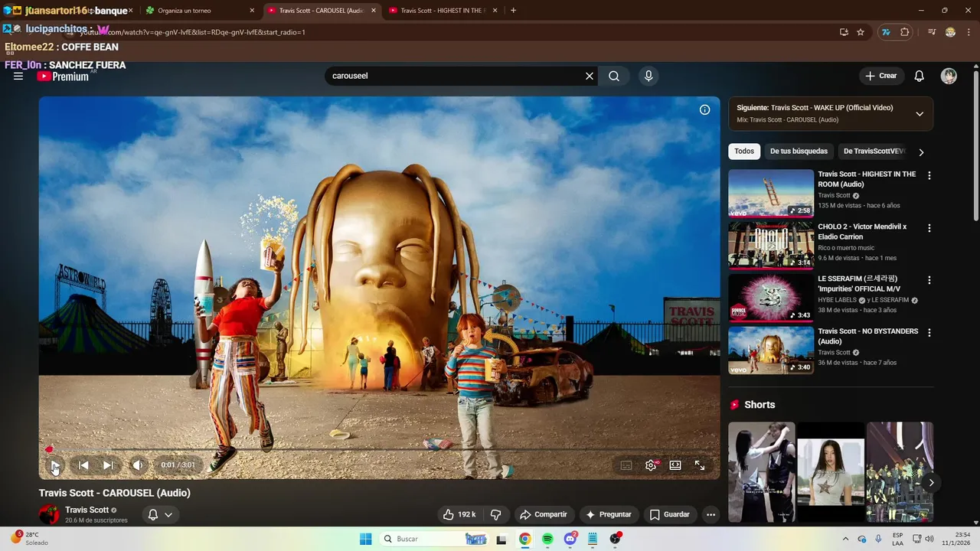Open Chrome three-dot menu
Viewport: 980px width, 551px height.
click(x=967, y=32)
